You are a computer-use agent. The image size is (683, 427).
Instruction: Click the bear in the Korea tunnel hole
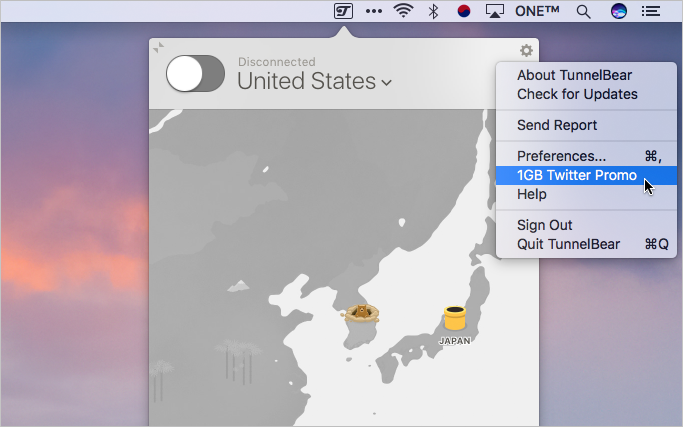pyautogui.click(x=361, y=313)
